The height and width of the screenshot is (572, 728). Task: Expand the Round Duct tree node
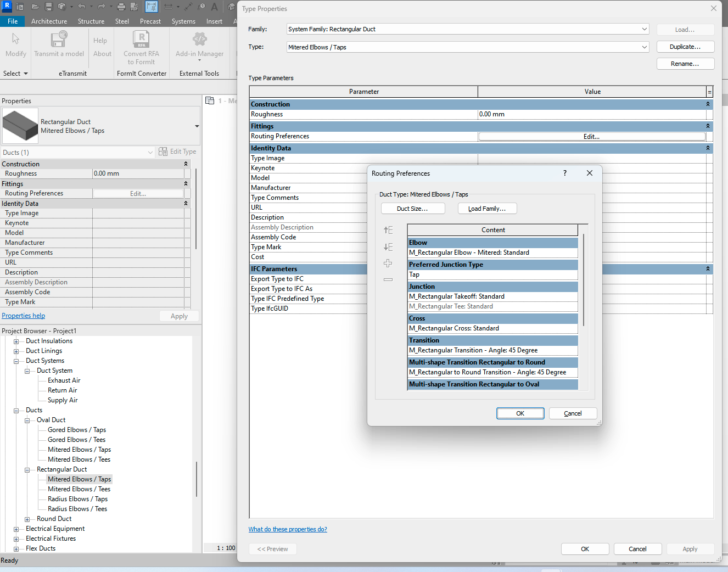27,519
